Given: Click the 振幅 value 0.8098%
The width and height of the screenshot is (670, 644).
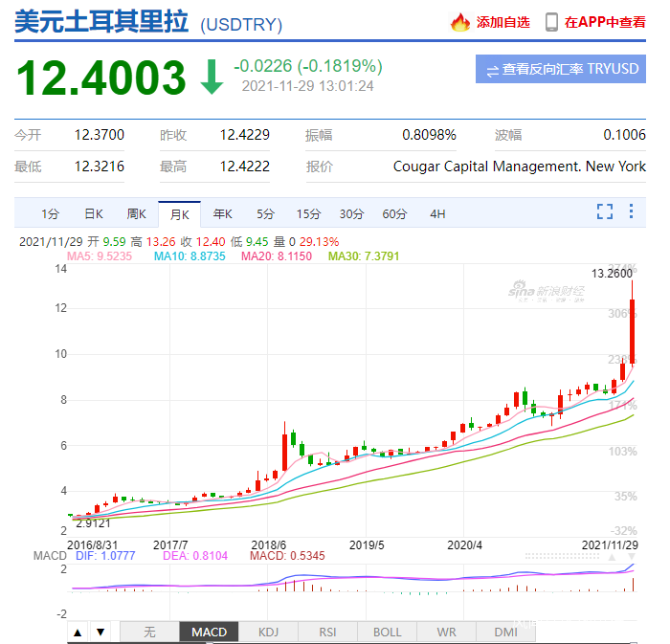Looking at the screenshot, I should (429, 135).
